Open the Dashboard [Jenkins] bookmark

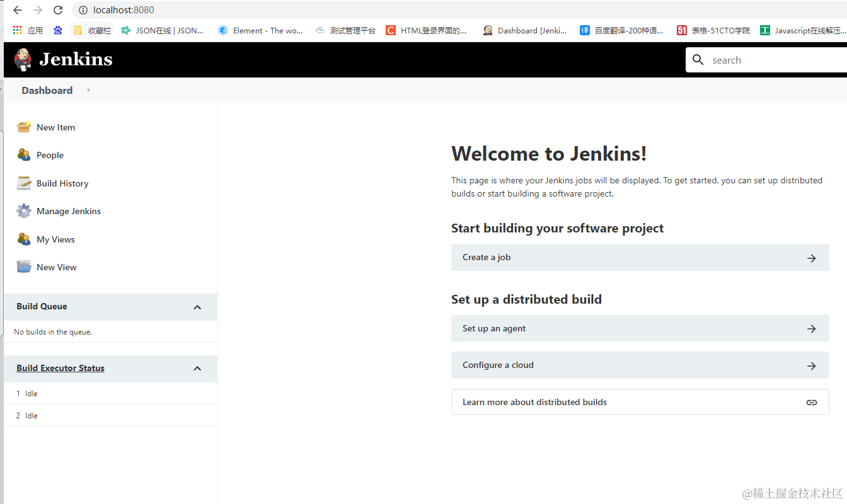(x=525, y=30)
